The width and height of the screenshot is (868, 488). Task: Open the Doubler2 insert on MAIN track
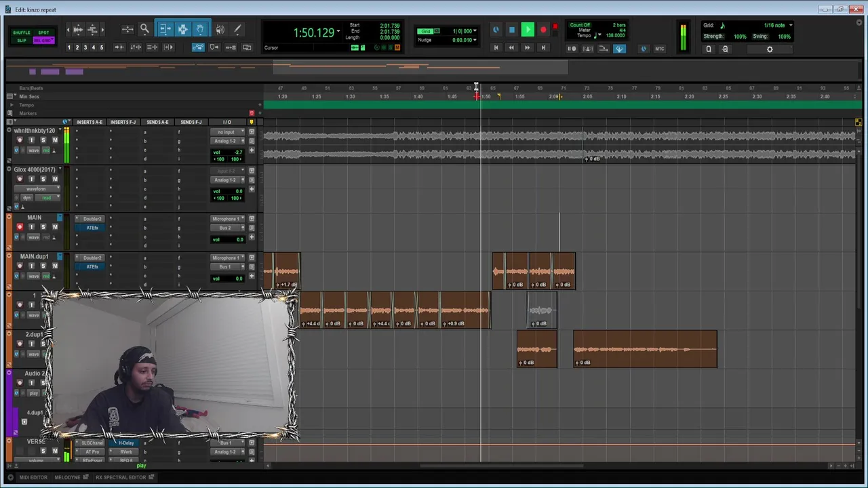point(92,219)
